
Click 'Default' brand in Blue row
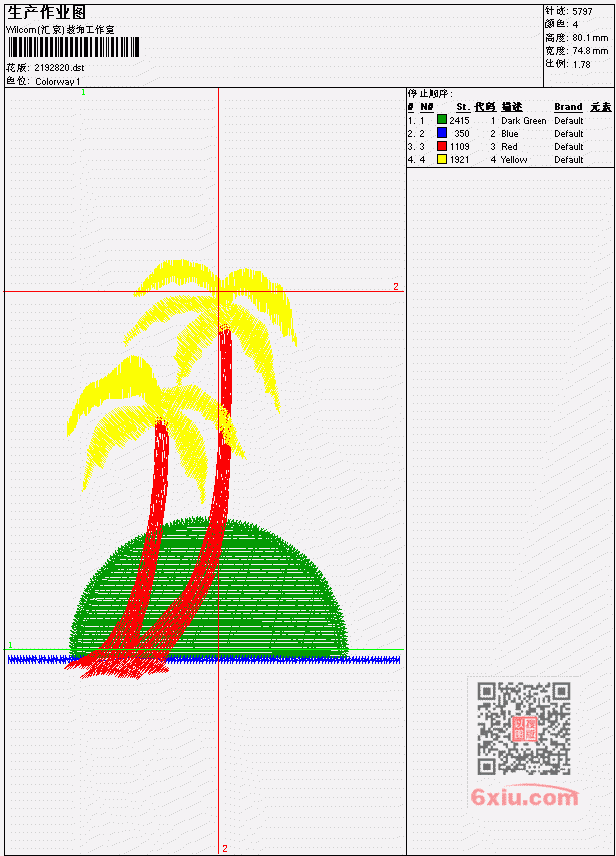569,134
